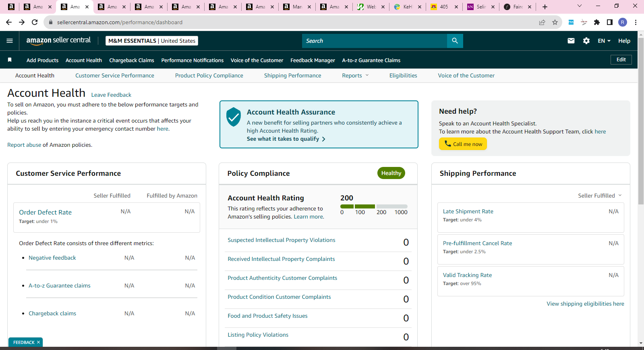The image size is (644, 350).
Task: Toggle the browser side panel icon
Action: click(610, 22)
